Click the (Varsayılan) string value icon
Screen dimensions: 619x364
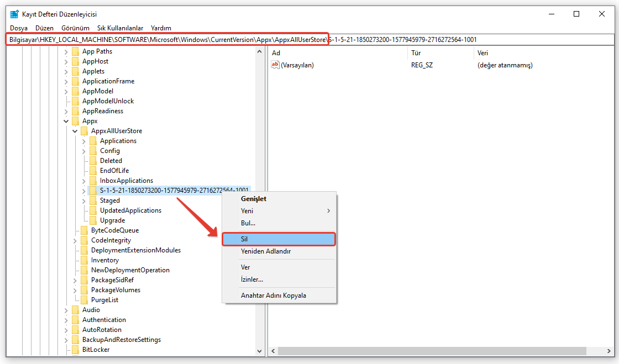click(x=275, y=65)
